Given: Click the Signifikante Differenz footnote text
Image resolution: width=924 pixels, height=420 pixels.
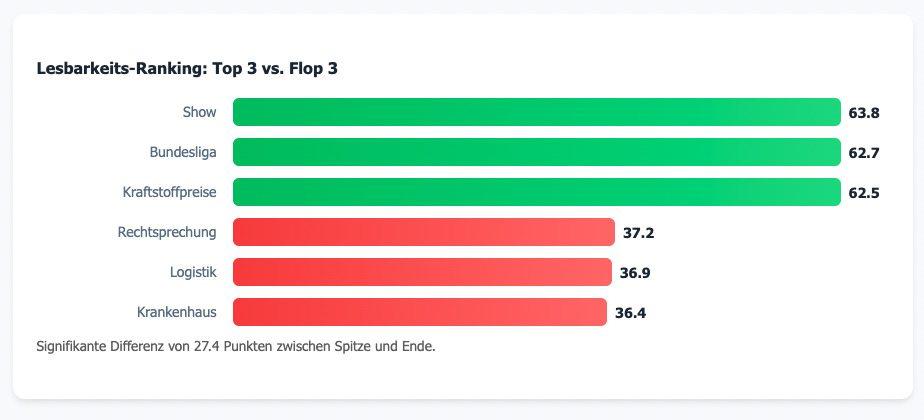Looking at the screenshot, I should click(x=236, y=347).
